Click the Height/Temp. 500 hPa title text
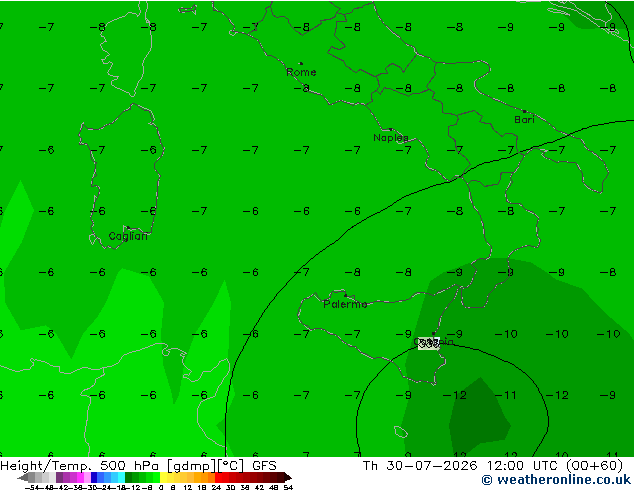The width and height of the screenshot is (634, 490). point(79,466)
